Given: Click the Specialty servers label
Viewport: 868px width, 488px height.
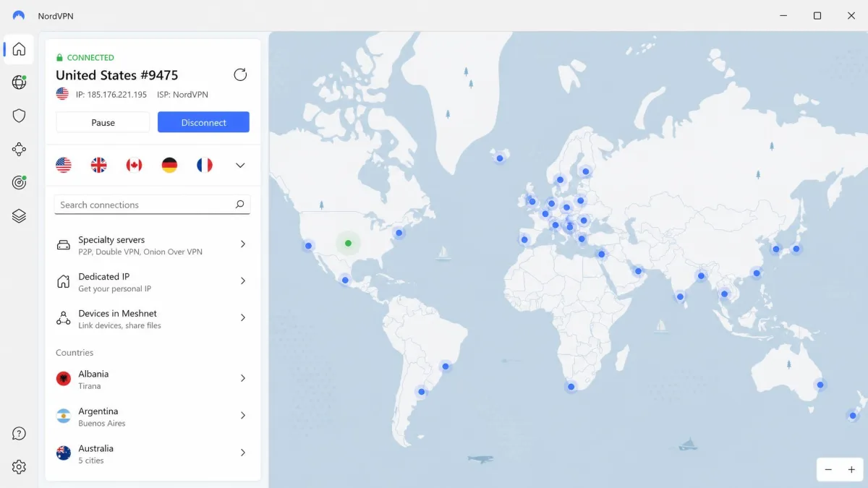Looking at the screenshot, I should coord(111,239).
